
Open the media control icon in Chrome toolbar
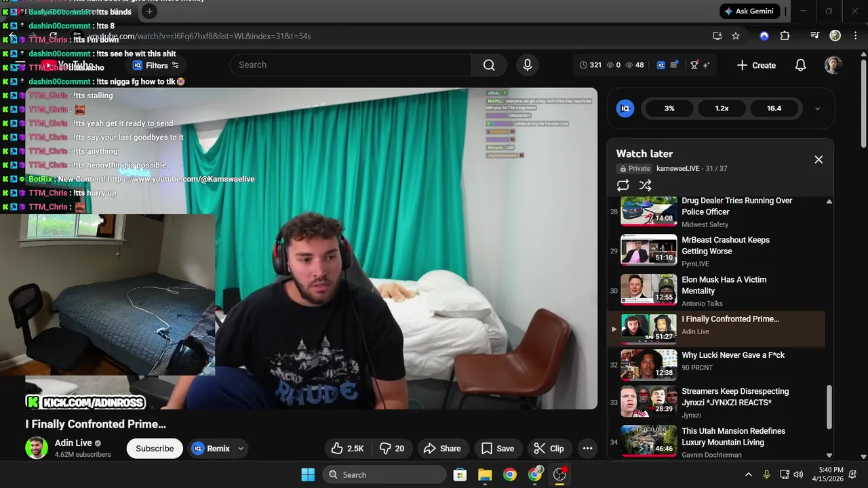814,36
